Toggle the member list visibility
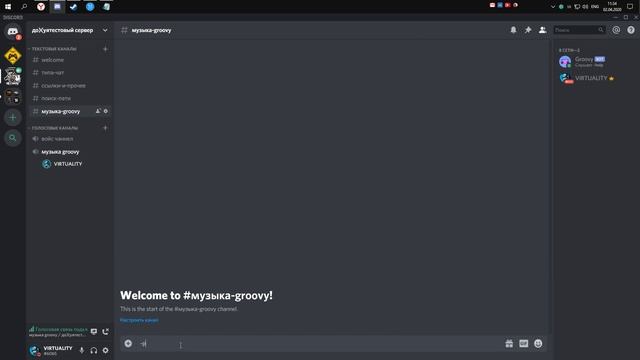 point(542,30)
